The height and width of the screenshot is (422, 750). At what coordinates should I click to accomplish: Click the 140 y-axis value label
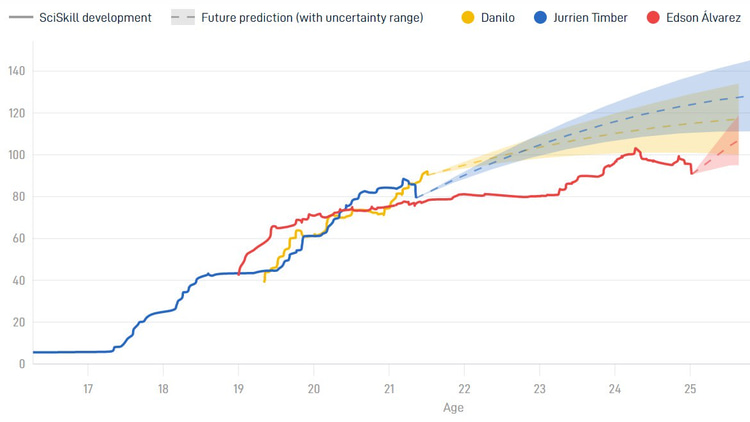coord(17,71)
